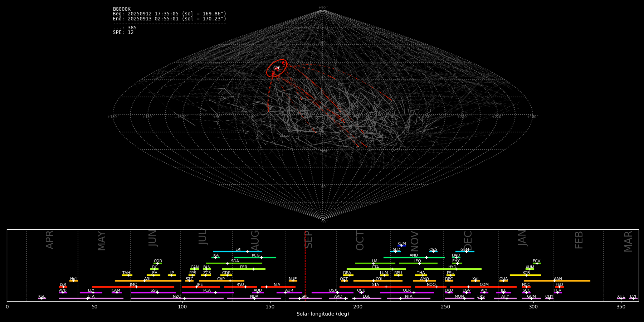Viewport: 644px width, 322px height.
Task: Click the JMC shower label
Action: pyautogui.click(x=133, y=285)
